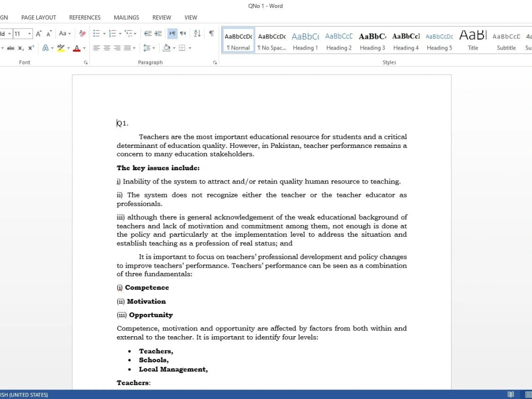Toggle Show/Hide paragraph marks

211,34
